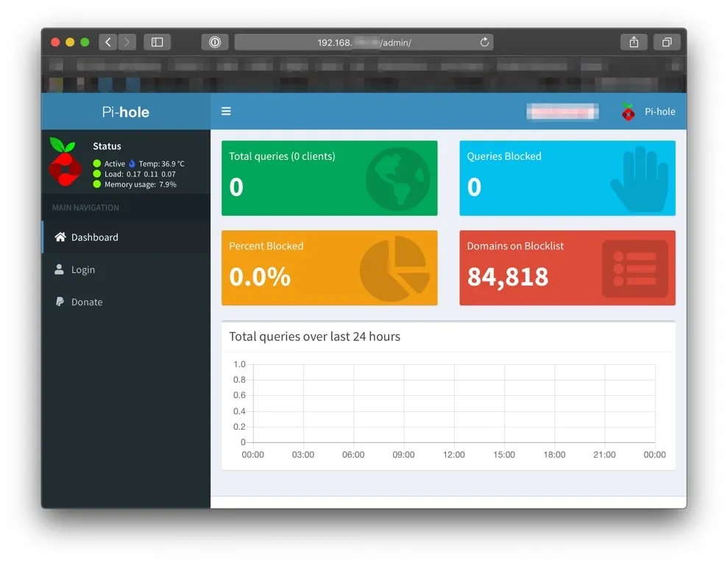Click the globe icon on Total queries
Image resolution: width=728 pixels, height=563 pixels.
click(397, 178)
